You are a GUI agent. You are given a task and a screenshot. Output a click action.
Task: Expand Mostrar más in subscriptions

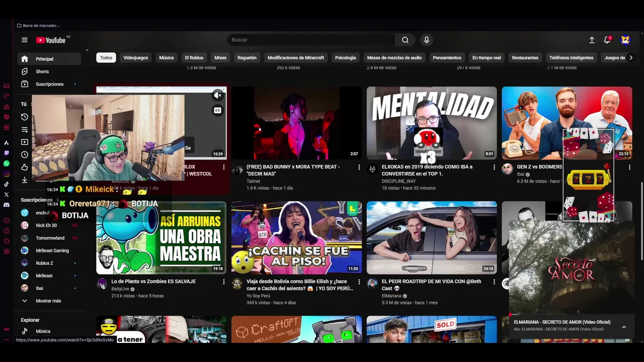point(49,301)
